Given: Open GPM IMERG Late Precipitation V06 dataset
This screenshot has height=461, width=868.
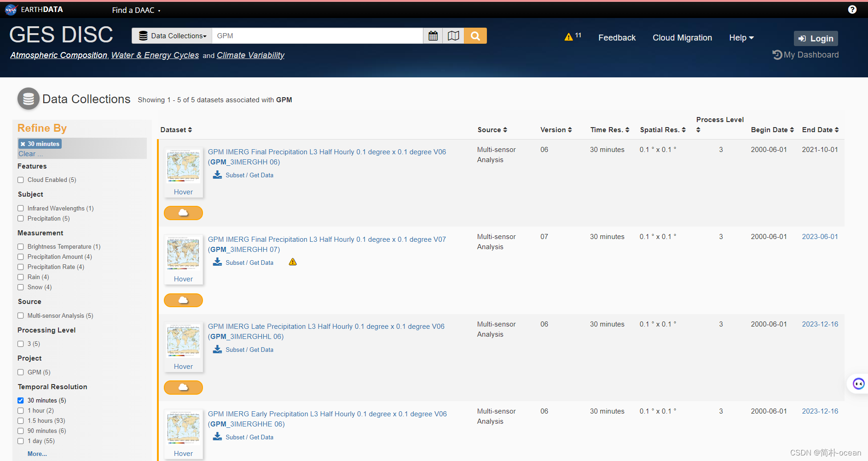Looking at the screenshot, I should coord(326,331).
